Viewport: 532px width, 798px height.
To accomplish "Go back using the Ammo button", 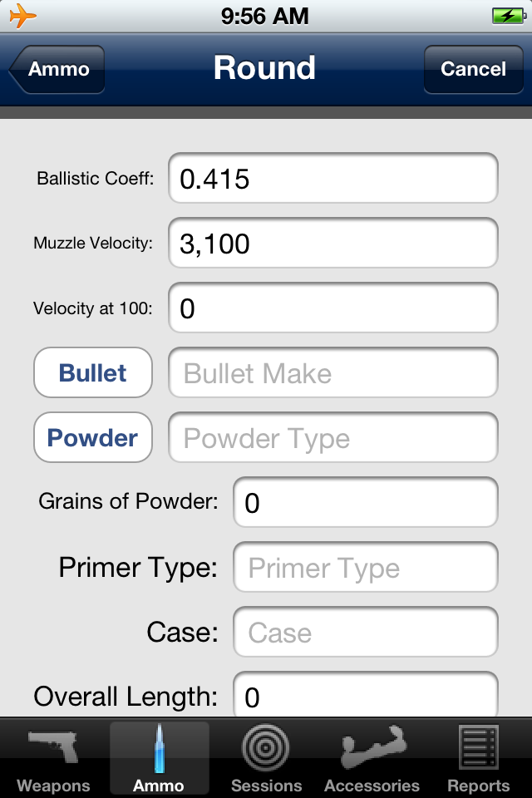I will coord(55,69).
